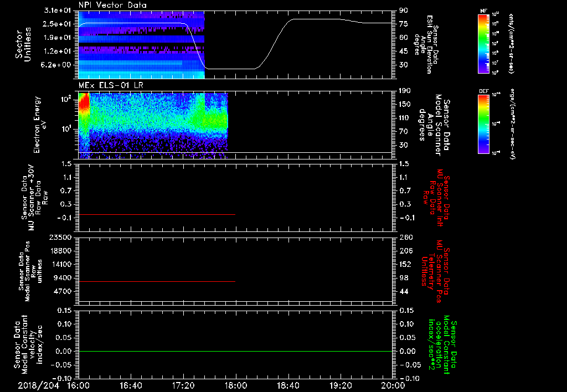Click the "MU Scanner +30V Raw Data" axis title
This screenshot has width=567, height=392.
[x=34, y=198]
